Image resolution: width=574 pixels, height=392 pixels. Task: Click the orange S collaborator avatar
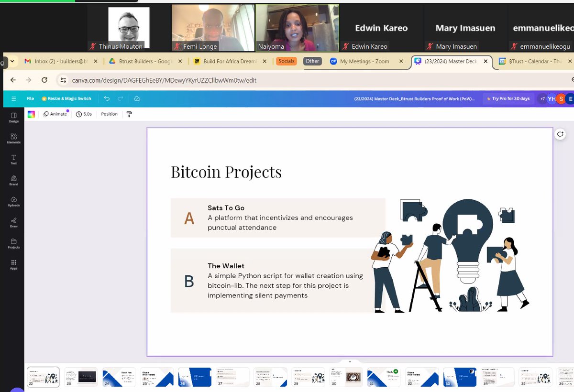point(561,99)
